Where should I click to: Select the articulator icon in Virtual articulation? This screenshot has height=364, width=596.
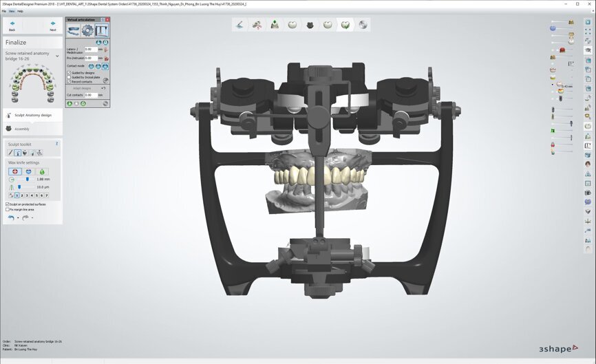coord(101,30)
